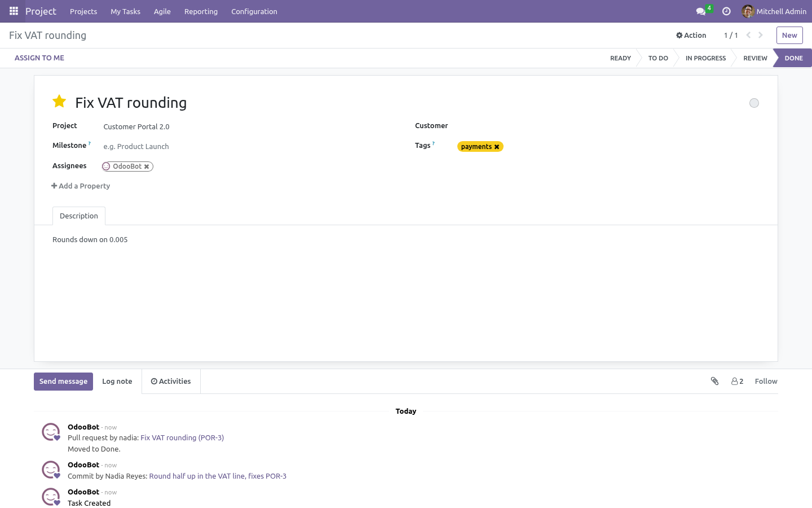Click OdooBot avatar on commit message
The height and width of the screenshot is (508, 812).
click(x=51, y=470)
